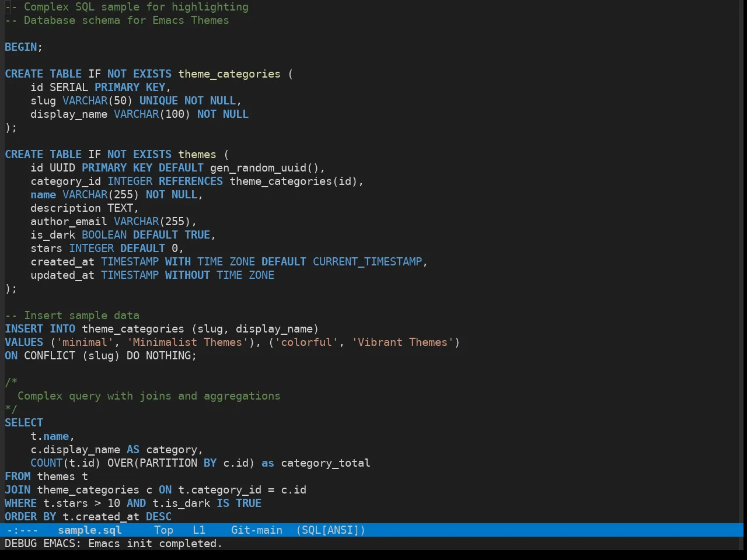The image size is (747, 560).
Task: Click 'author_email' column name
Action: (x=69, y=222)
